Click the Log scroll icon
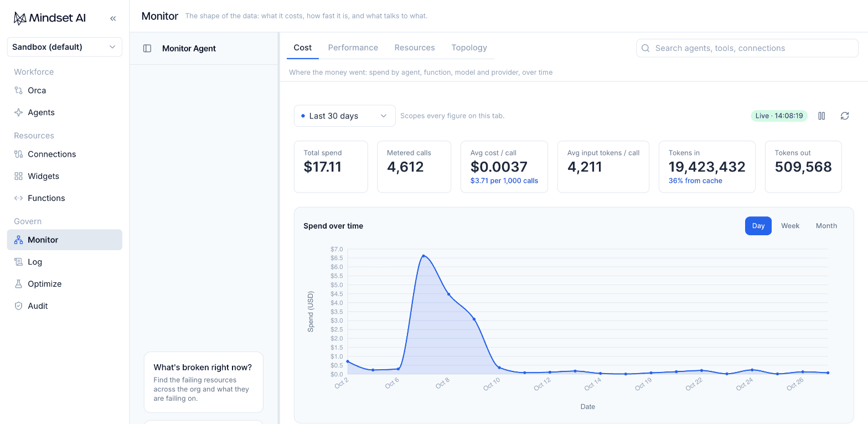Viewport: 868px width, 424px height. (18, 262)
